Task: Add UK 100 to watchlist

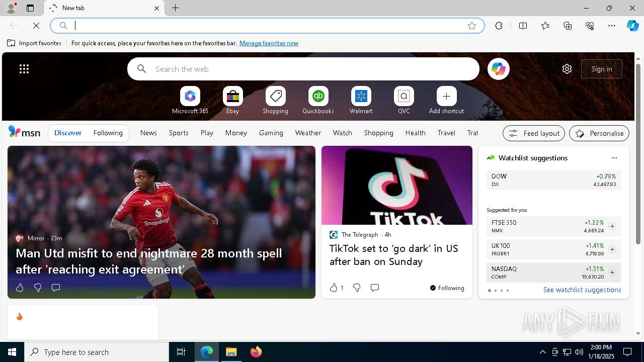Action: [x=612, y=249]
